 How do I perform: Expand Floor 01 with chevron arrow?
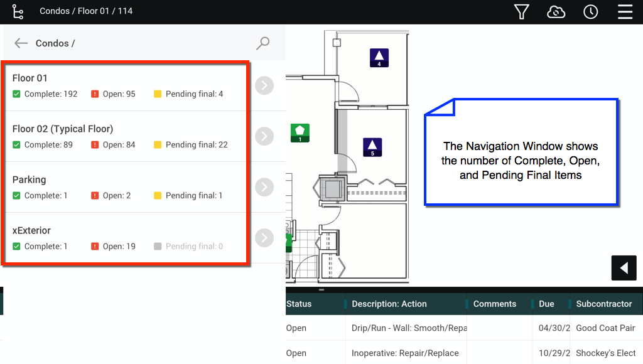[264, 85]
